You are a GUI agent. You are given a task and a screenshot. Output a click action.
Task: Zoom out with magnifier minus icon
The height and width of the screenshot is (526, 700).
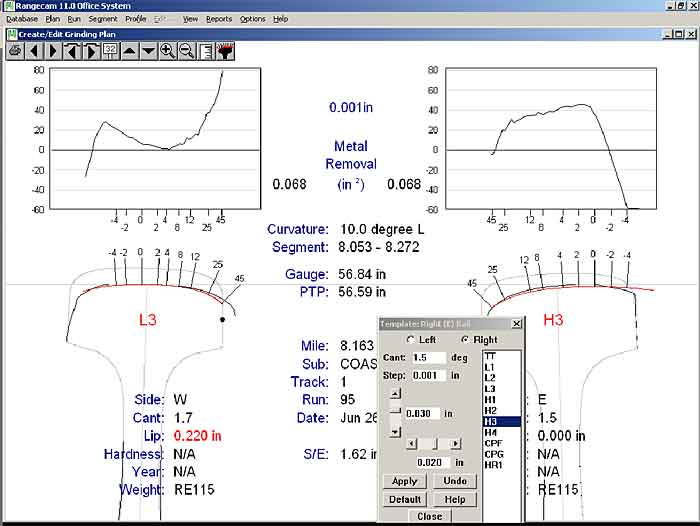pyautogui.click(x=186, y=50)
